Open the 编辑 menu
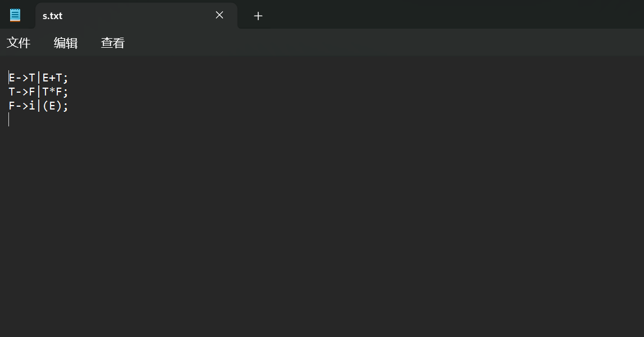 click(x=66, y=43)
